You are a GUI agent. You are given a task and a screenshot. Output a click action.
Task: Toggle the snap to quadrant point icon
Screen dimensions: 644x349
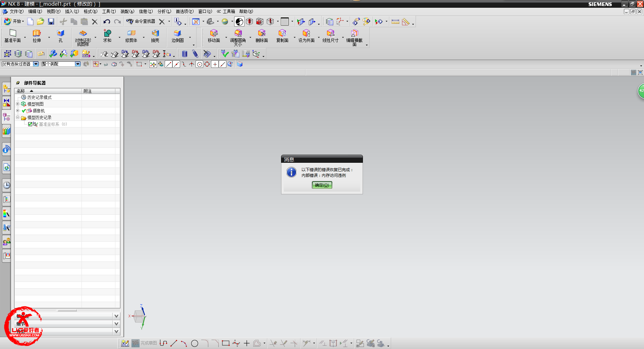(207, 64)
